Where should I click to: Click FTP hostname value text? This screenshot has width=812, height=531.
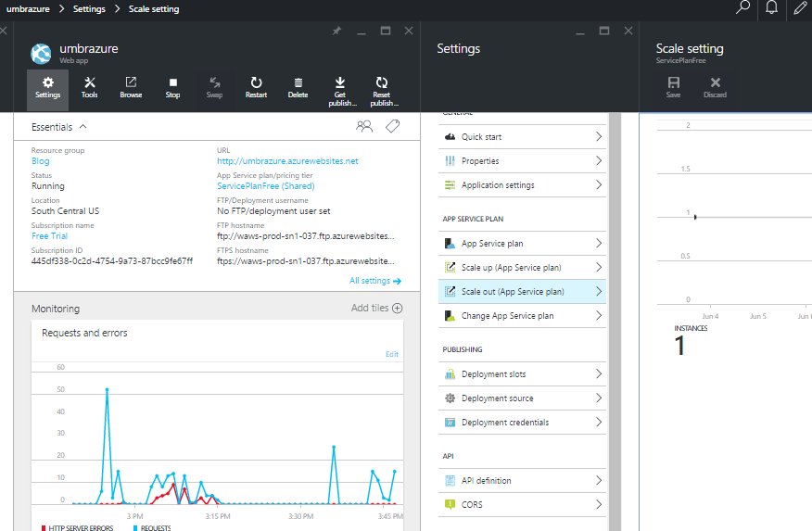click(306, 236)
